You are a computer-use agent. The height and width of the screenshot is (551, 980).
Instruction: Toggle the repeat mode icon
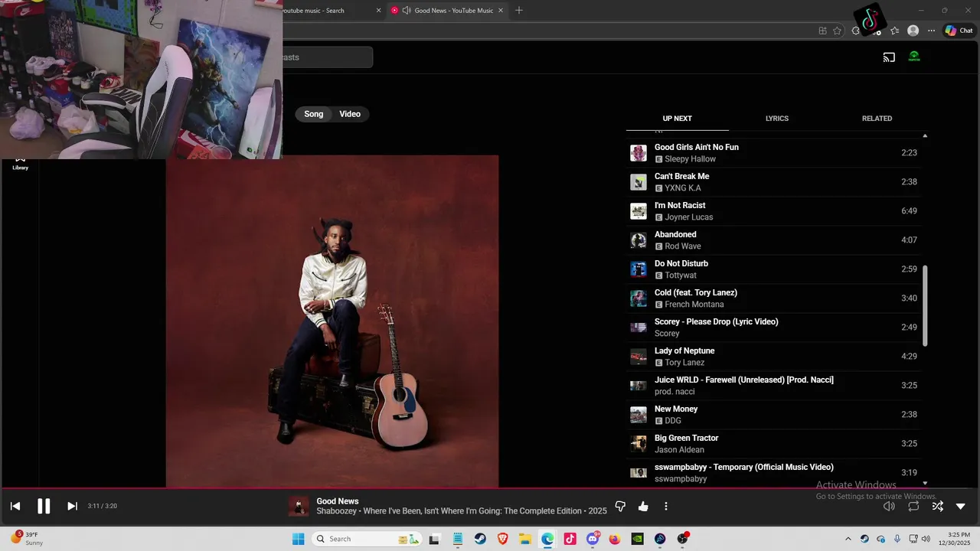(x=913, y=506)
